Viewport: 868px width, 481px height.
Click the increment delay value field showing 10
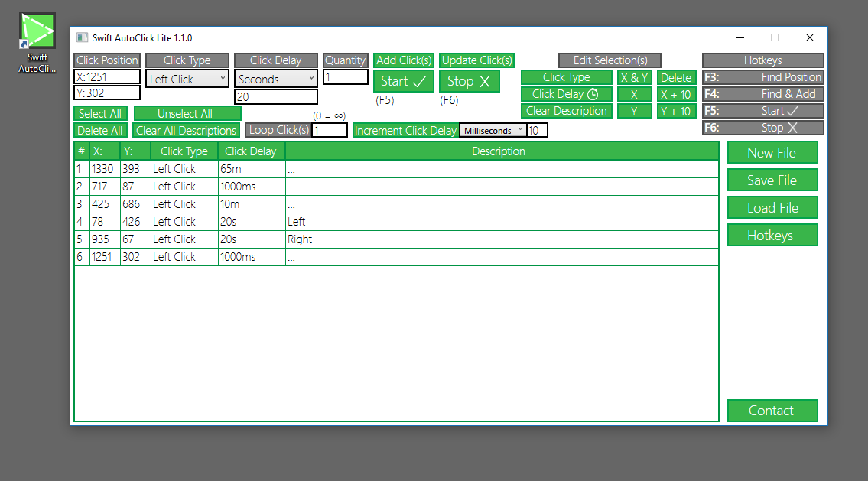[x=537, y=130]
